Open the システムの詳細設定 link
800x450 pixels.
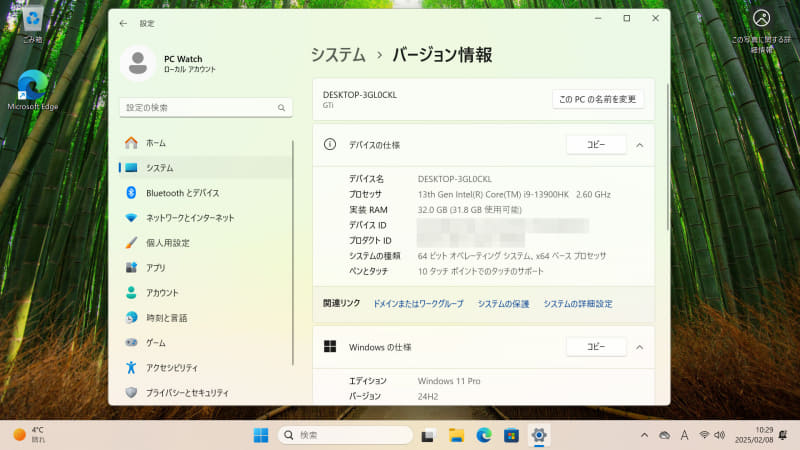[578, 304]
